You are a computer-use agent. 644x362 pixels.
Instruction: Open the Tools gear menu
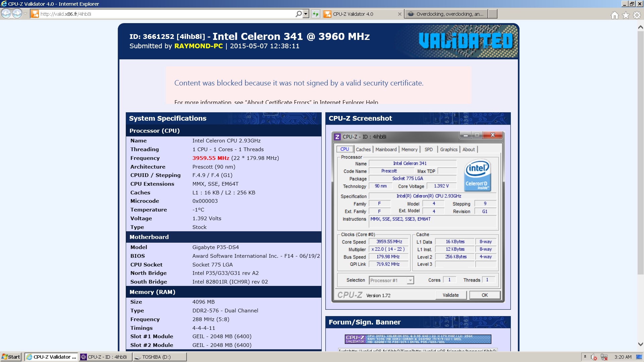637,15
